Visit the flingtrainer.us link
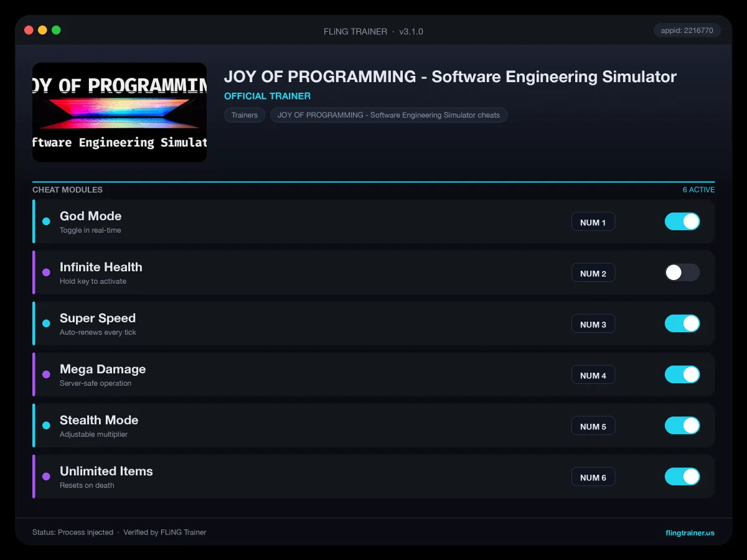The image size is (747, 560). (x=690, y=533)
